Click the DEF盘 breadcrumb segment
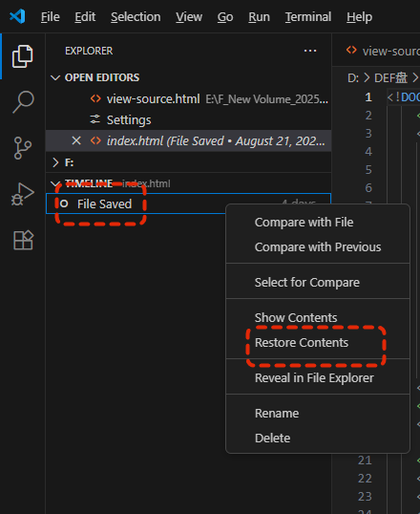Screen dimensions: 420x514 click(x=390, y=78)
